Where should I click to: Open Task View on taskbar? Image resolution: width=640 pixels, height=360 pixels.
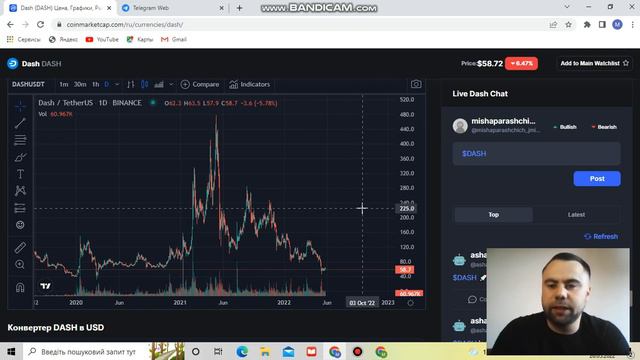click(x=218, y=351)
